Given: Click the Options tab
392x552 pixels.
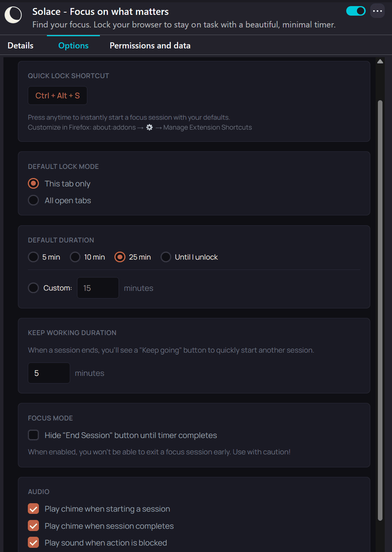Looking at the screenshot, I should tap(73, 45).
